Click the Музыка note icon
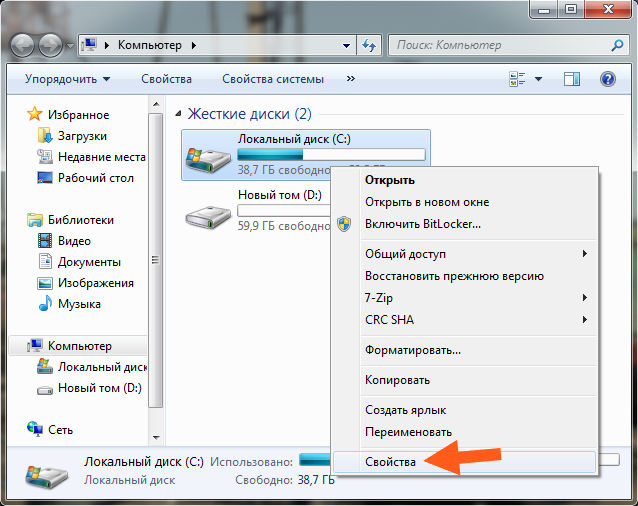The width and height of the screenshot is (638, 506). tap(45, 303)
